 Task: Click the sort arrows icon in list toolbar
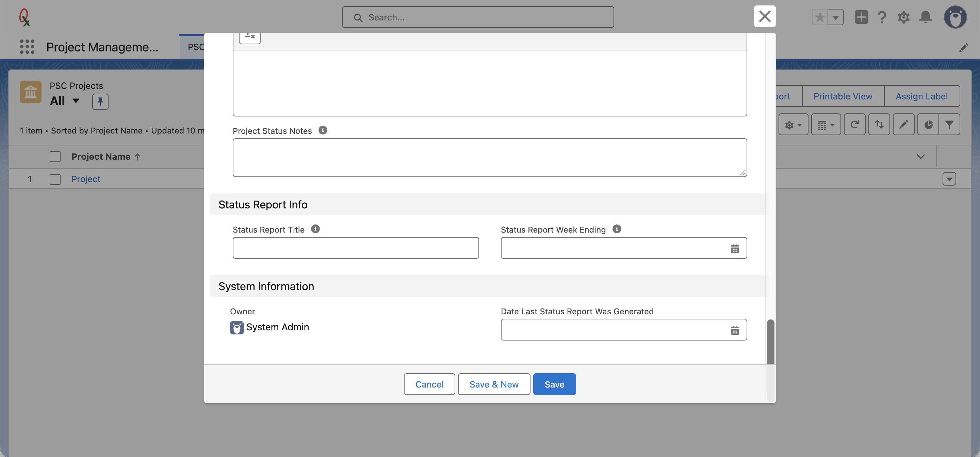point(879,125)
